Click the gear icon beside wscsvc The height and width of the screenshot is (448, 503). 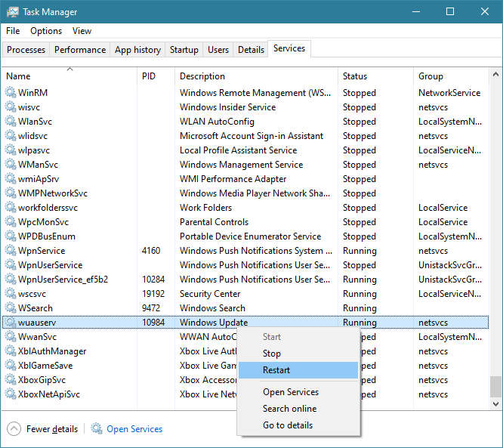click(11, 294)
